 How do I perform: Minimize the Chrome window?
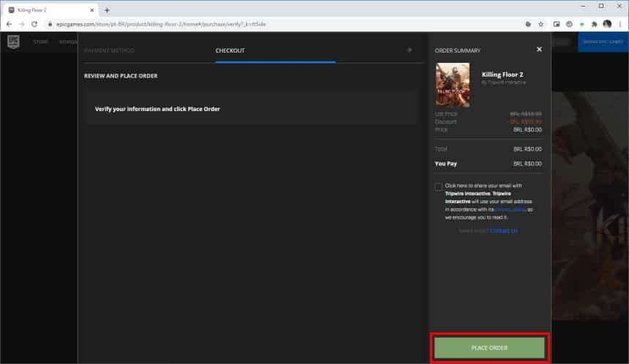click(x=583, y=6)
